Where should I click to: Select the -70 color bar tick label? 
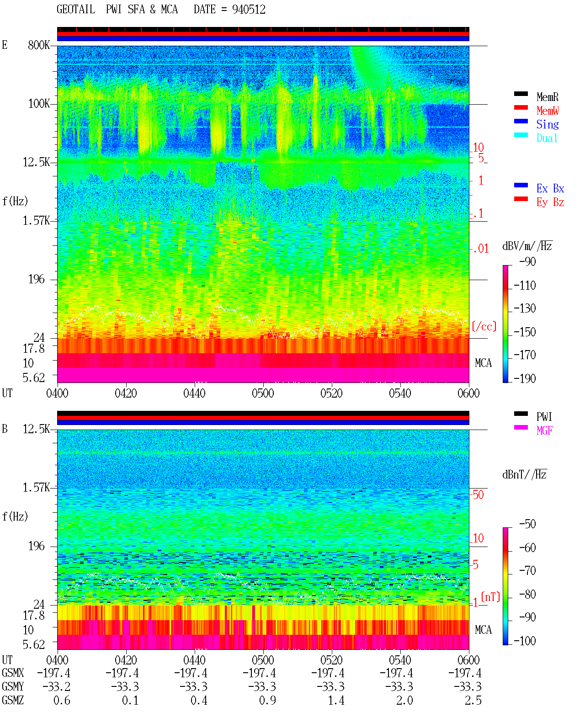pos(527,571)
